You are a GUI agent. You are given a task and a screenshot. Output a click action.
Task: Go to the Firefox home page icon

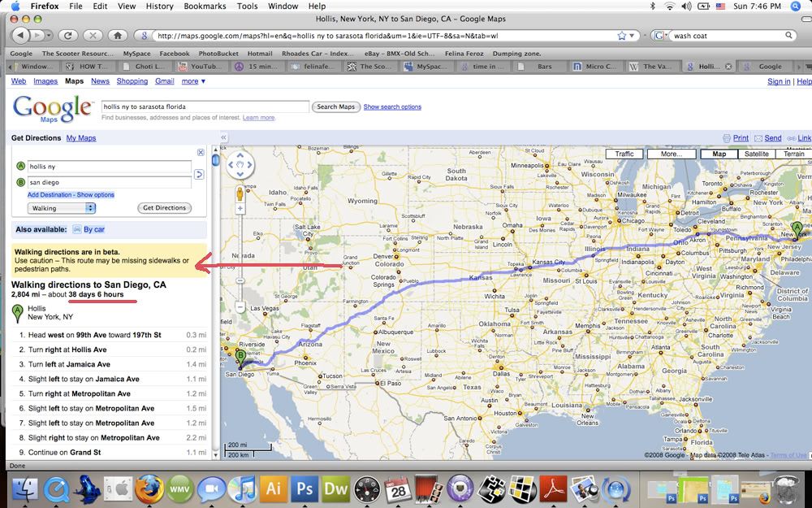(118, 36)
